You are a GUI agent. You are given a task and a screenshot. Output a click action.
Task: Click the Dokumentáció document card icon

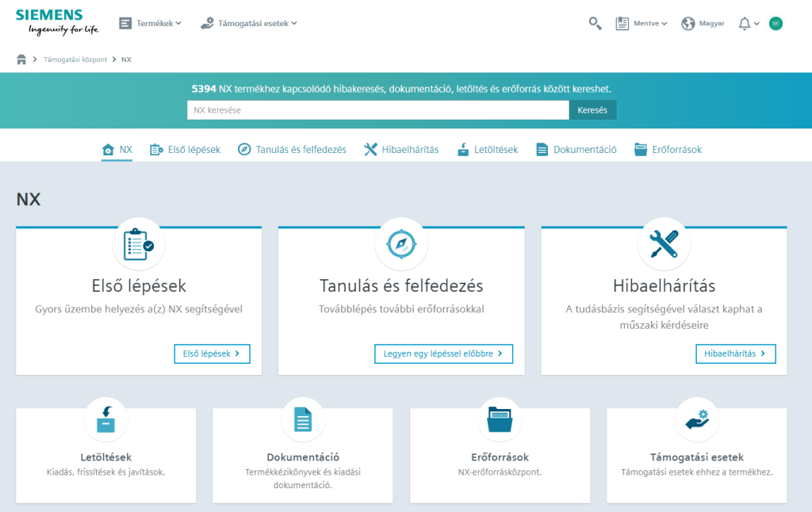[x=303, y=420]
